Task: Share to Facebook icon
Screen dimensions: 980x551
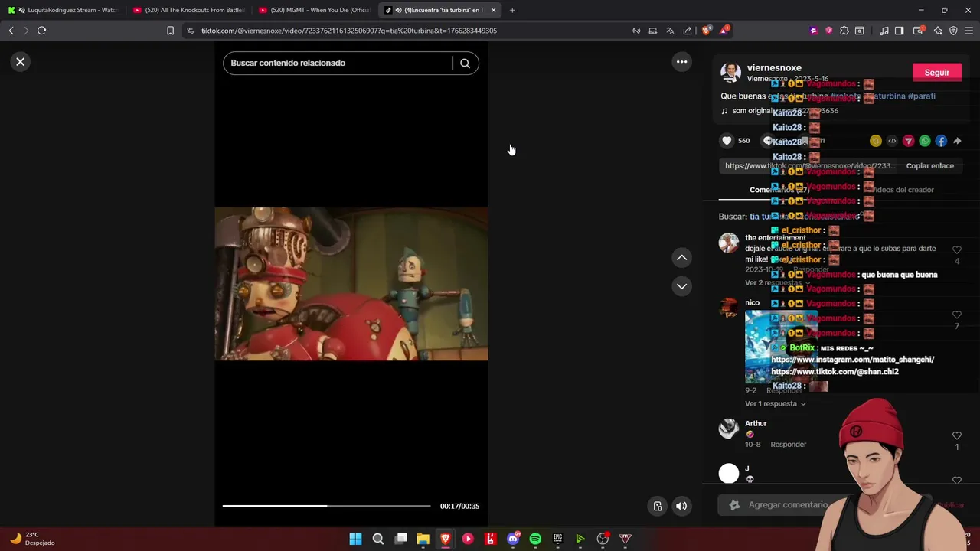Action: 941,141
